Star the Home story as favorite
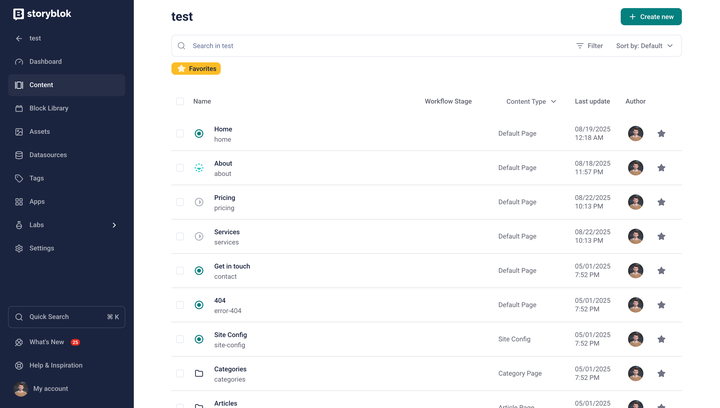720x408 pixels. point(661,134)
